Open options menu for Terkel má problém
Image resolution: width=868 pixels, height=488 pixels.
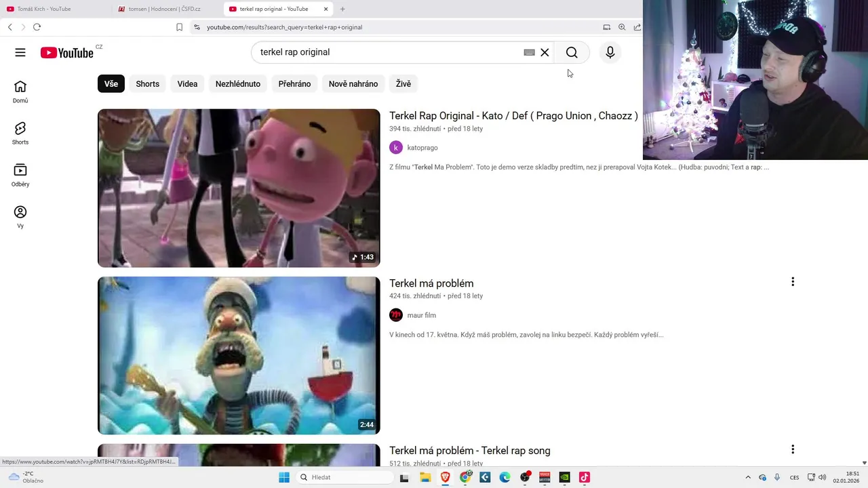(793, 282)
